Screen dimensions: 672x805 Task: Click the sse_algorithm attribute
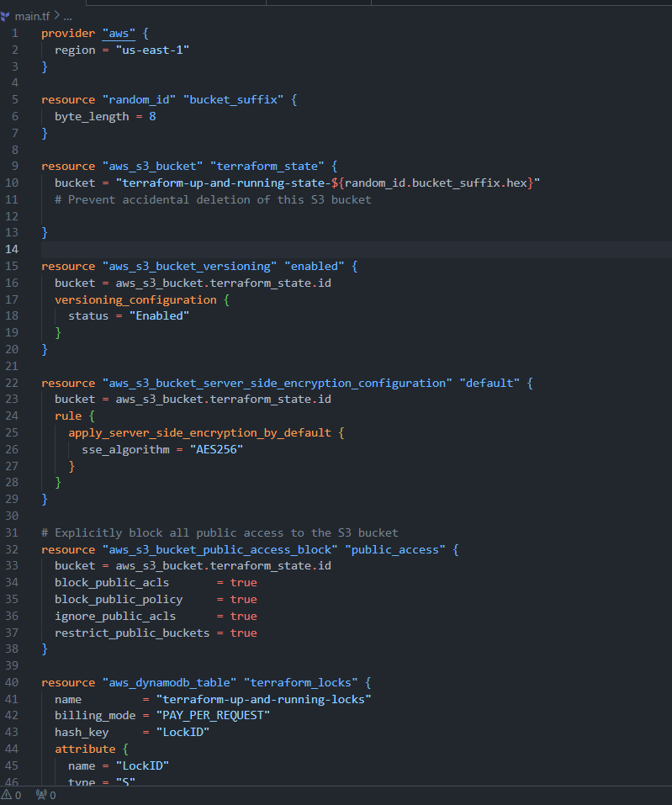coord(126,450)
